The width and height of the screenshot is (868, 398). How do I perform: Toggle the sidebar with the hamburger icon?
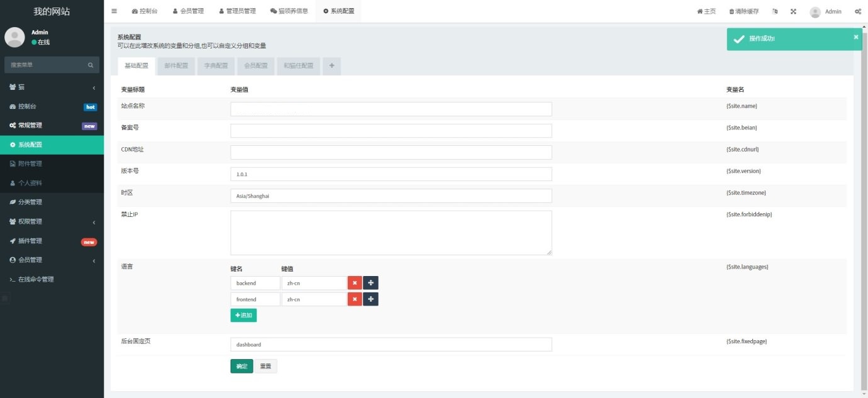pos(114,11)
